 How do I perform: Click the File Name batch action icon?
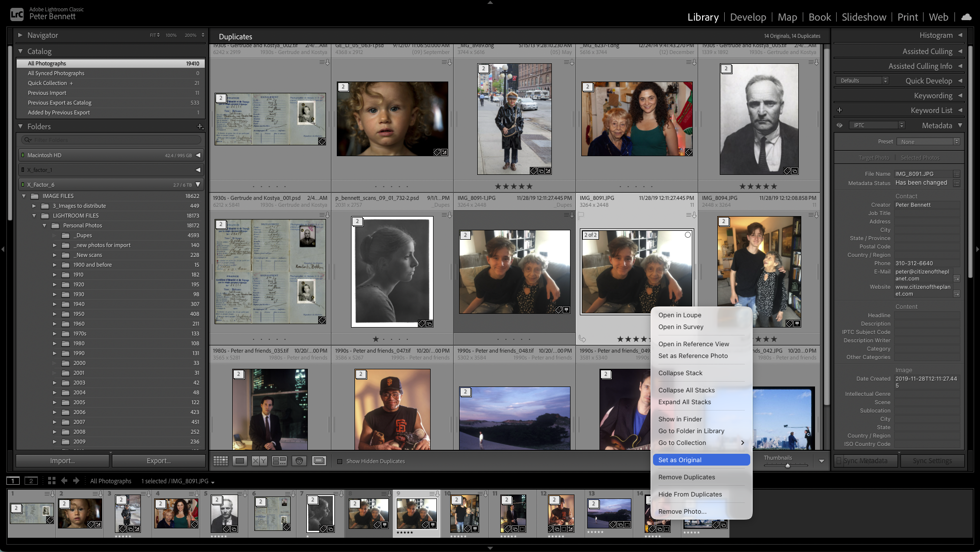tap(956, 174)
